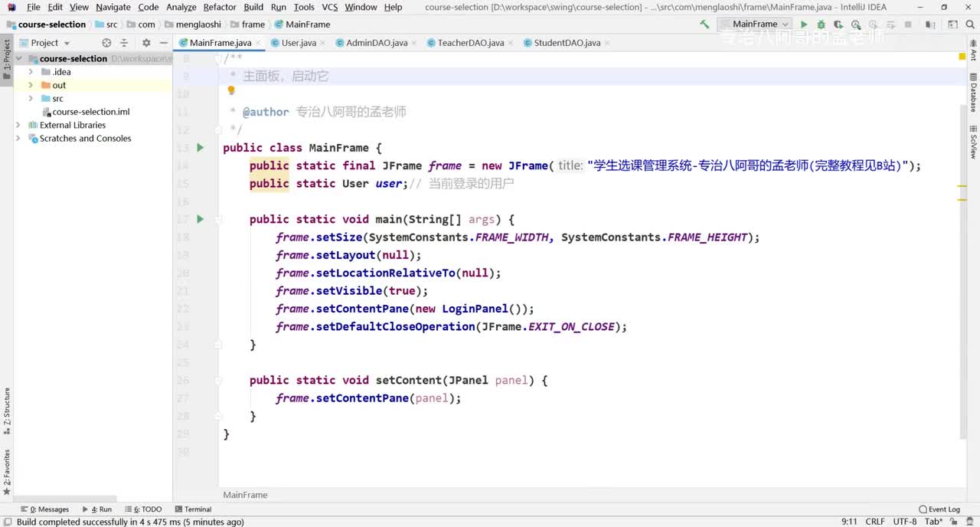
Task: Start debugging with the bug icon
Action: (821, 25)
